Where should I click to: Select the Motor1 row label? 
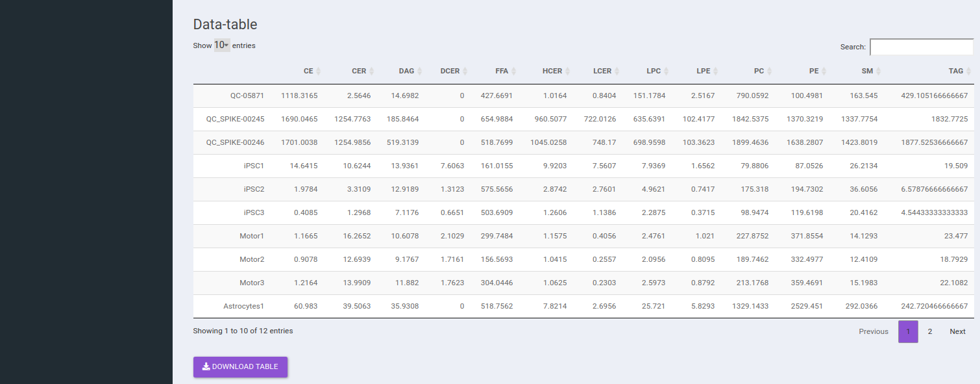(252, 236)
